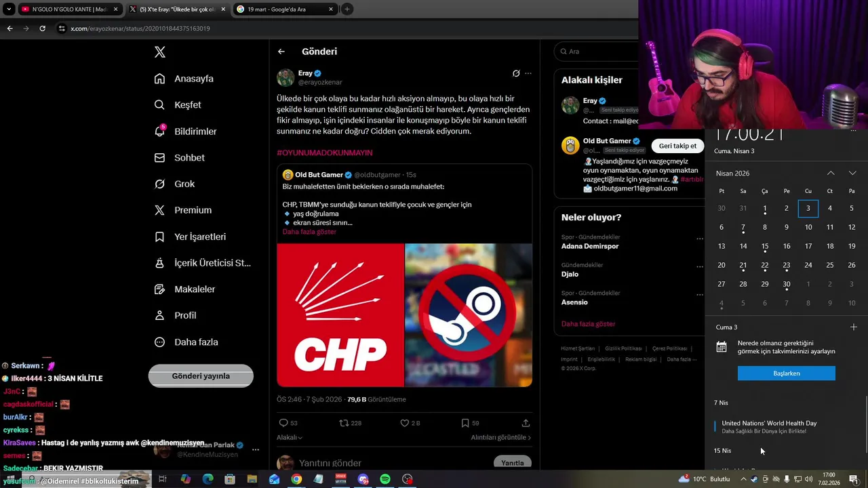The height and width of the screenshot is (488, 868).
Task: Click Daha fazla göster under Neler oluyor
Action: (588, 324)
